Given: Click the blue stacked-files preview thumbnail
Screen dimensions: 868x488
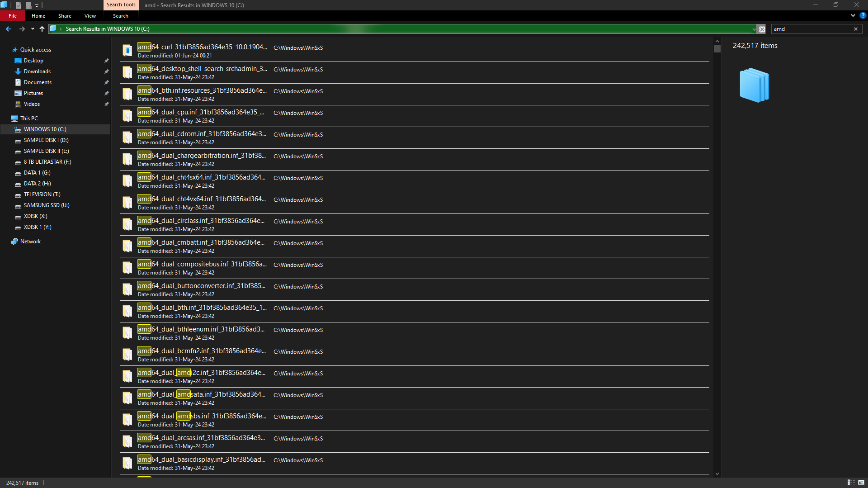Looking at the screenshot, I should pyautogui.click(x=755, y=85).
